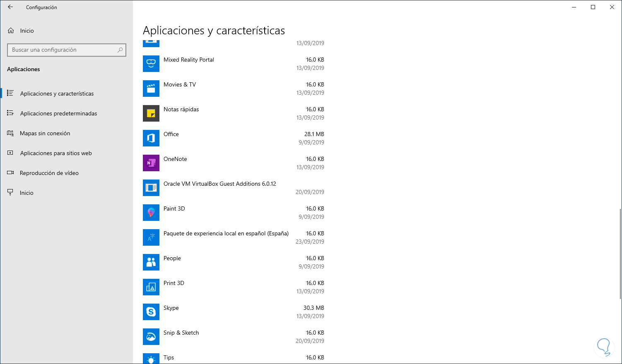Viewport: 622px width, 364px height.
Task: Click the Movies & TV app icon
Action: [x=151, y=89]
